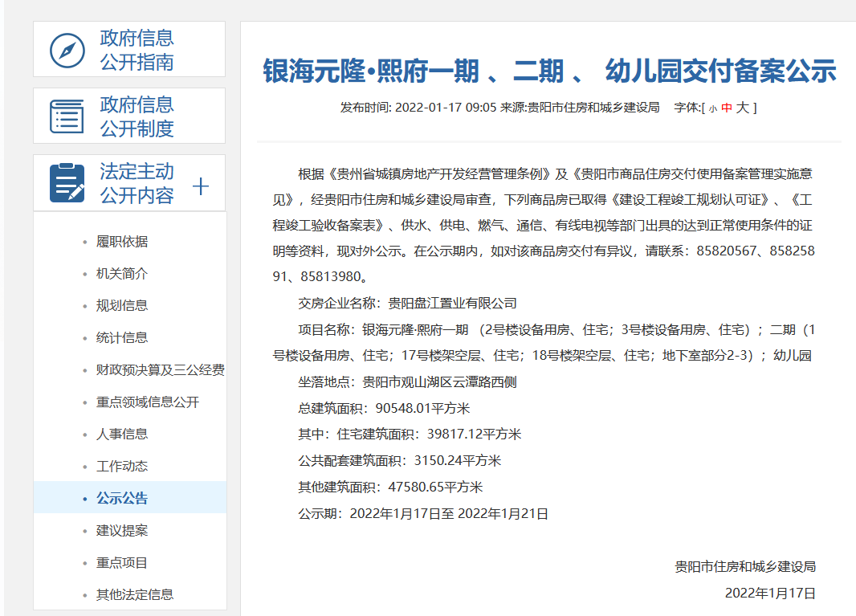Navigate to 重点领域信息公开
The width and height of the screenshot is (856, 616).
pyautogui.click(x=148, y=402)
